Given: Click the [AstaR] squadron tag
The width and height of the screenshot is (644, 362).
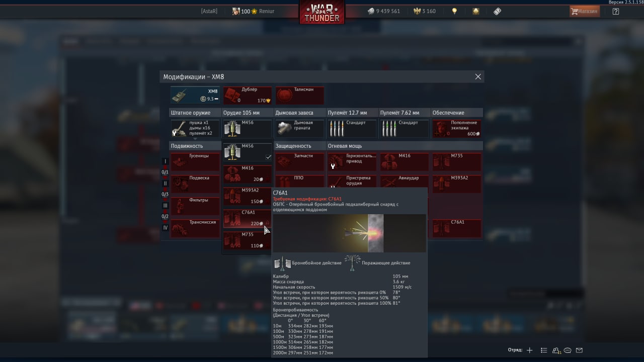Looking at the screenshot, I should [x=209, y=11].
